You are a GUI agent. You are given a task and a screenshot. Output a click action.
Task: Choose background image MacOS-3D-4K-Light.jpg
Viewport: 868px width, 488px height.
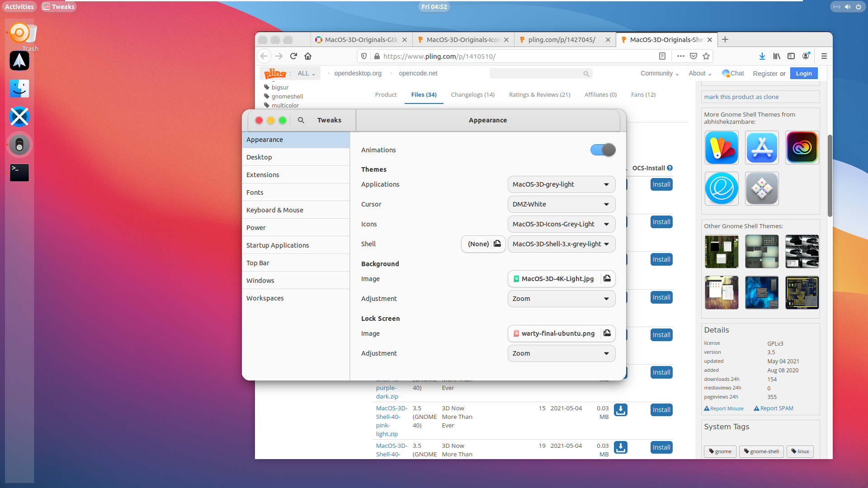click(561, 279)
